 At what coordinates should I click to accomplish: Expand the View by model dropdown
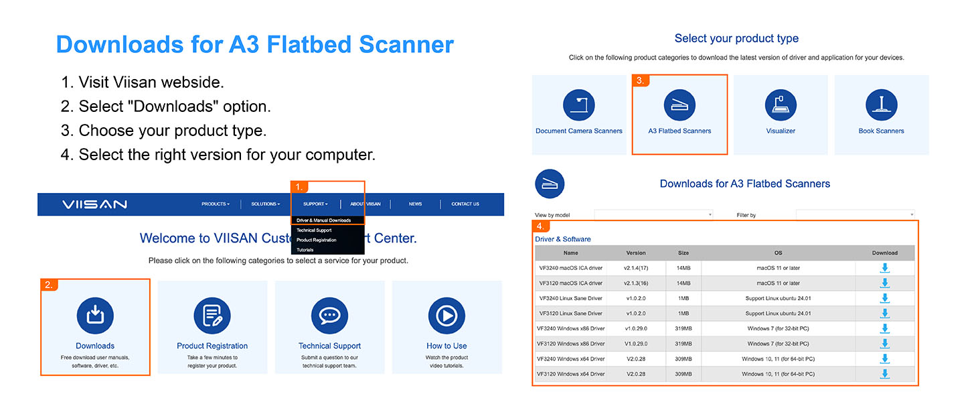click(x=653, y=215)
